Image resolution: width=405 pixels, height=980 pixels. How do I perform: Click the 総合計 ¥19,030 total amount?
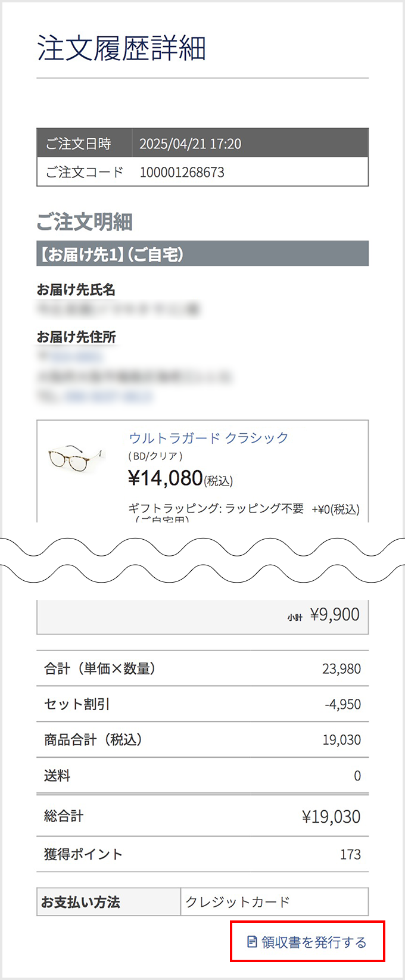pos(331,816)
